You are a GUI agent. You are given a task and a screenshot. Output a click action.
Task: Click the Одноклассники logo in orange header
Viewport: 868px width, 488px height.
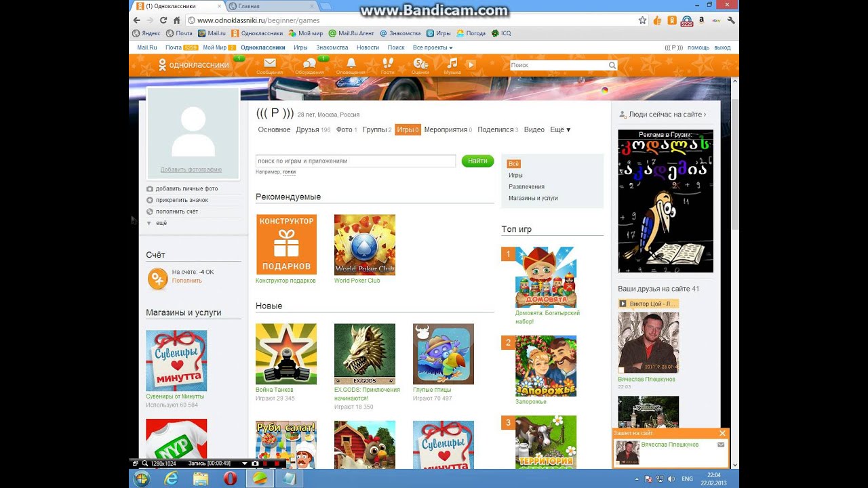(193, 65)
